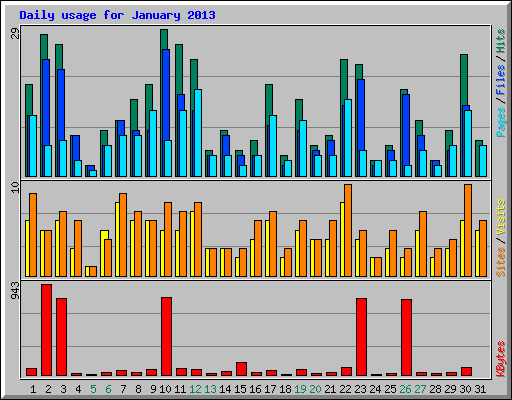
Task: Click the red 'KBytes' legend label
Action: (x=500, y=359)
